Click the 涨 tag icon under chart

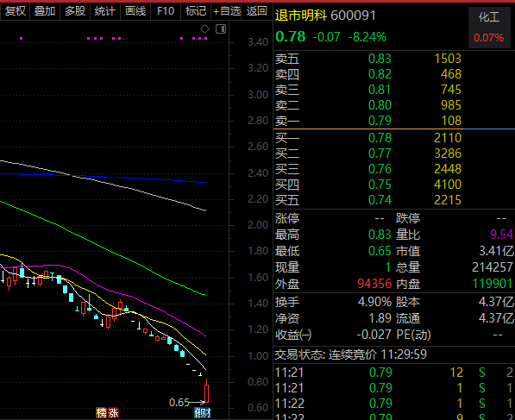click(x=113, y=413)
